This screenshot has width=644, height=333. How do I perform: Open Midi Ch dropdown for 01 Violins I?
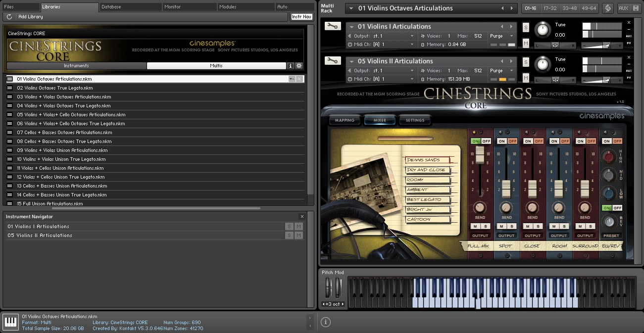click(x=412, y=45)
